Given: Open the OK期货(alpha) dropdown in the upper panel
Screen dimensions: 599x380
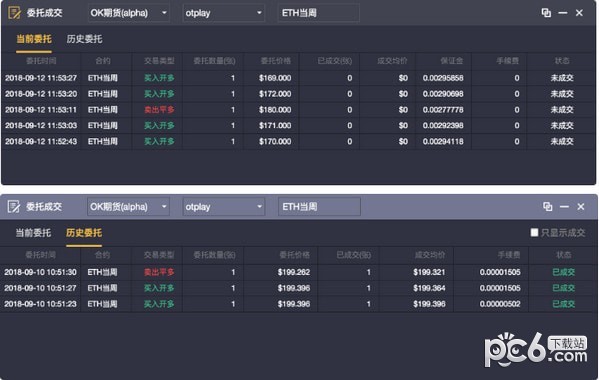Looking at the screenshot, I should [128, 13].
